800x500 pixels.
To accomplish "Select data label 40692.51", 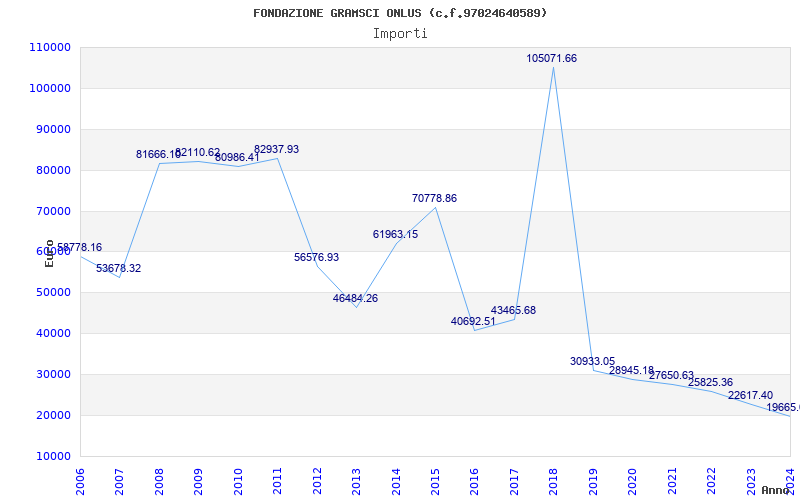I will [x=473, y=321].
